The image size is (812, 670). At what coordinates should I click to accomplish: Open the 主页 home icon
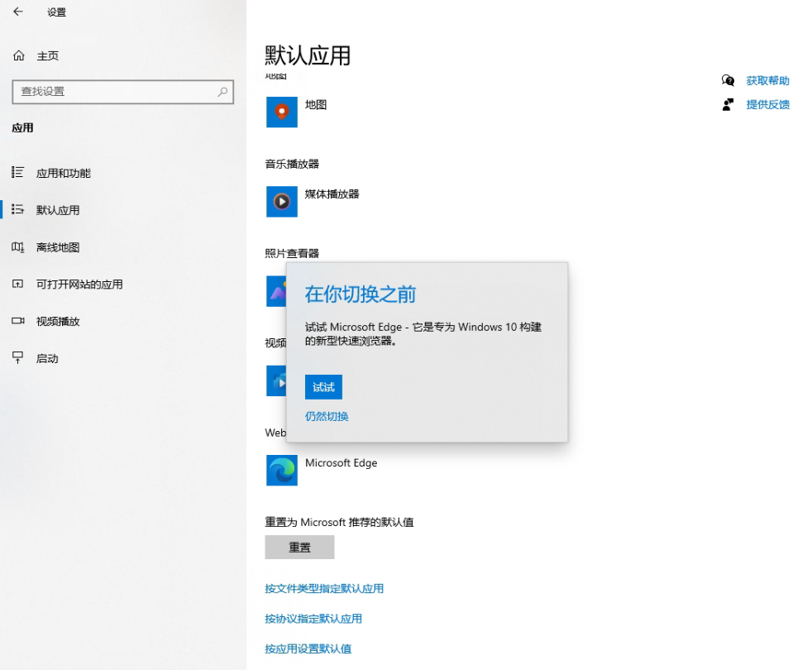click(x=19, y=55)
